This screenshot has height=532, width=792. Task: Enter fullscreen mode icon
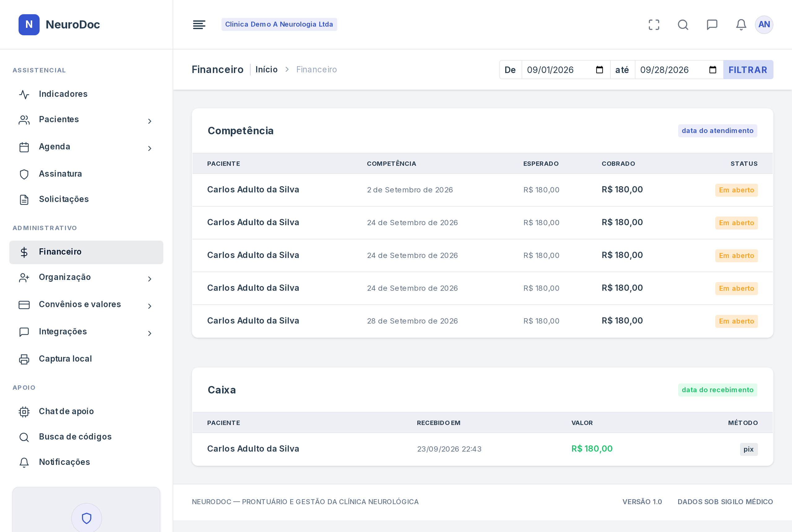pyautogui.click(x=654, y=24)
